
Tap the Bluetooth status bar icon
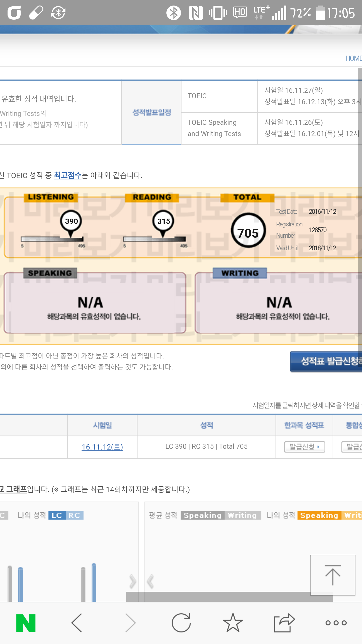[173, 13]
